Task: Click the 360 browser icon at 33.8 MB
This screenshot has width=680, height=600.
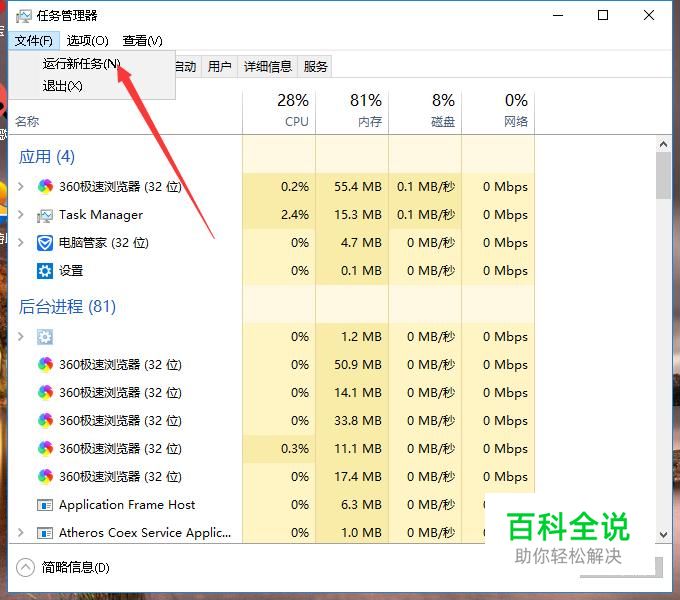Action: point(45,421)
